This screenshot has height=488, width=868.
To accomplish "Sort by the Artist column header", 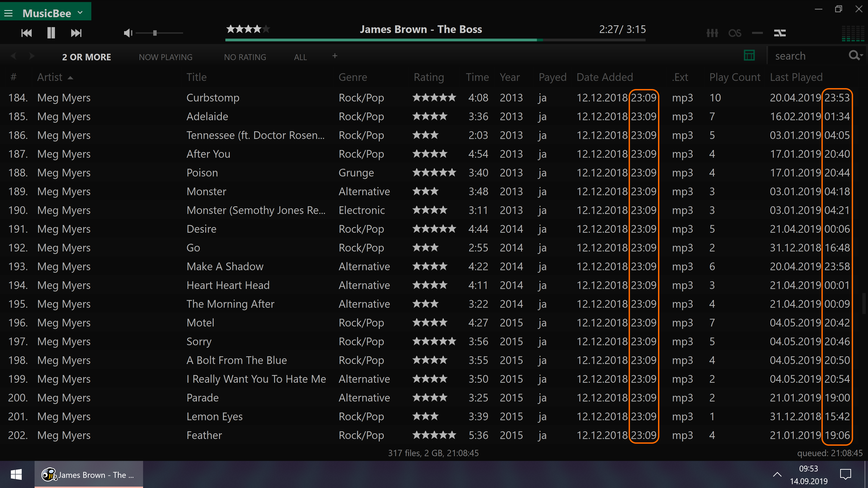I will coord(50,77).
